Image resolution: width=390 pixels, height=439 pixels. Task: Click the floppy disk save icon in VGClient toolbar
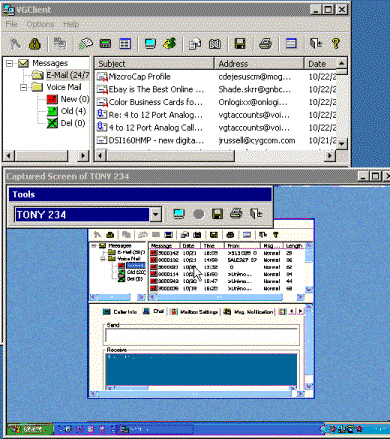(x=240, y=44)
